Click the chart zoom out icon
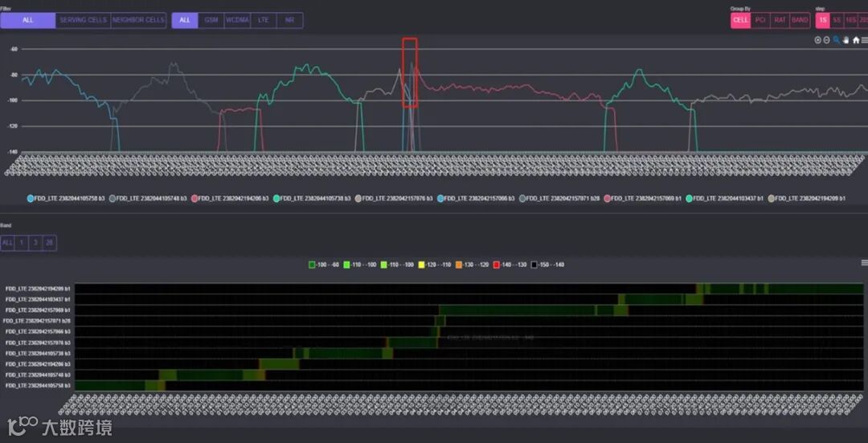The width and height of the screenshot is (868, 443). click(826, 40)
